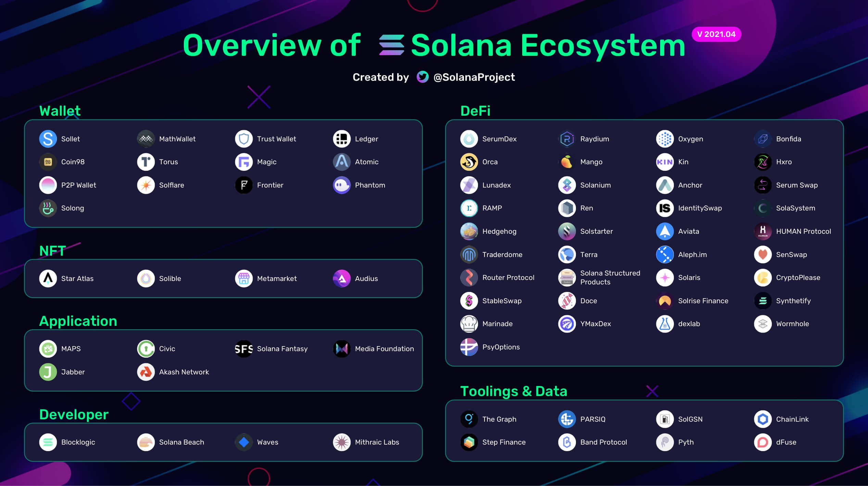This screenshot has height=486, width=868.
Task: Click the Wormhole entry label
Action: tap(792, 324)
